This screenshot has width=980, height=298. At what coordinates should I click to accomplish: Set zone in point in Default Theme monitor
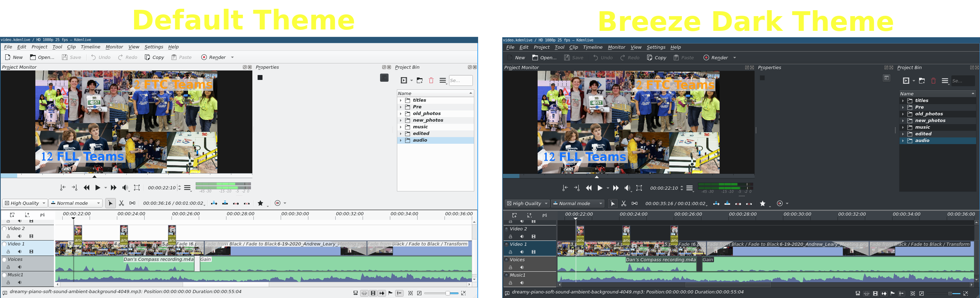63,188
